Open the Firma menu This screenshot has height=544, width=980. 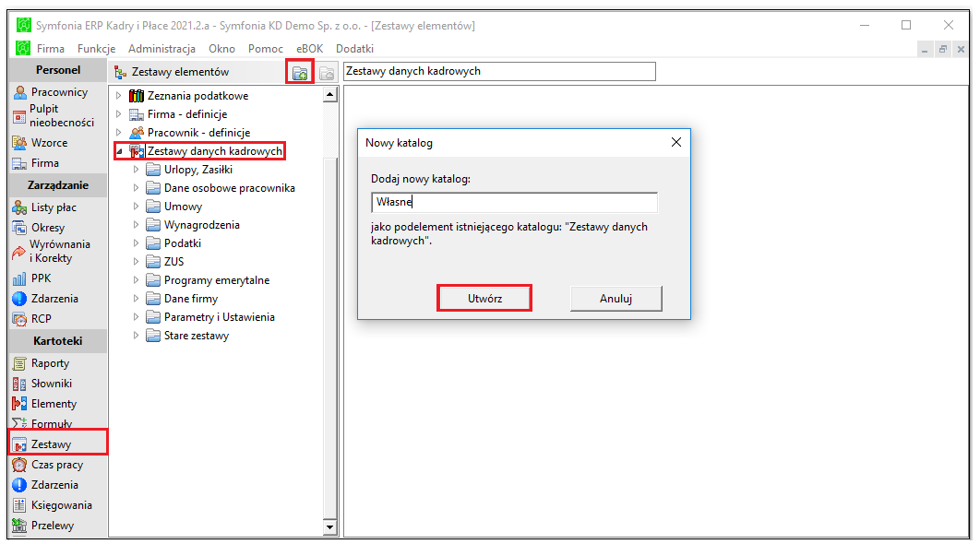pyautogui.click(x=51, y=49)
